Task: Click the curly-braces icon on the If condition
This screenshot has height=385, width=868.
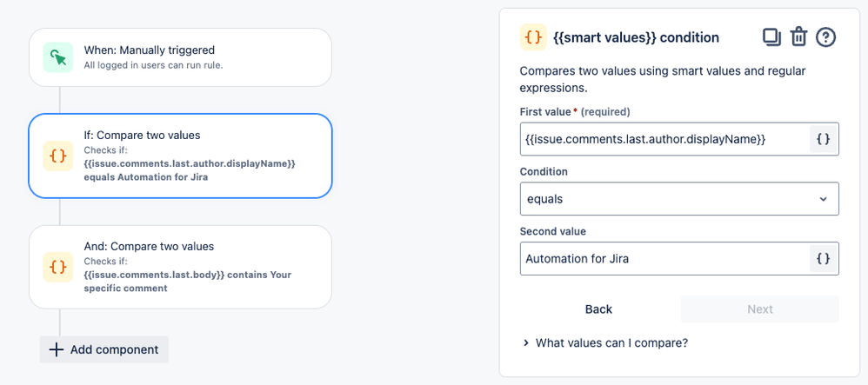Action: pyautogui.click(x=58, y=156)
